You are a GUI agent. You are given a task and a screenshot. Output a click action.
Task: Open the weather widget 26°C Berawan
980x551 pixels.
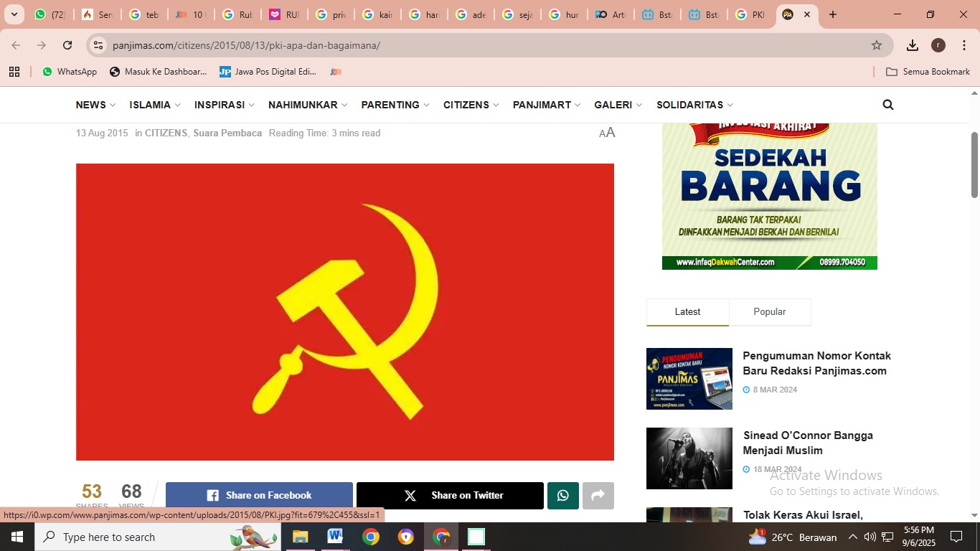793,537
